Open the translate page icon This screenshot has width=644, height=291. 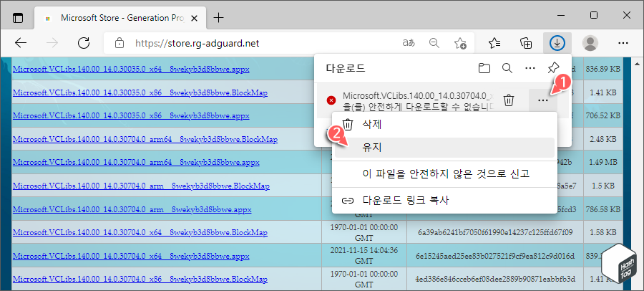(x=408, y=43)
